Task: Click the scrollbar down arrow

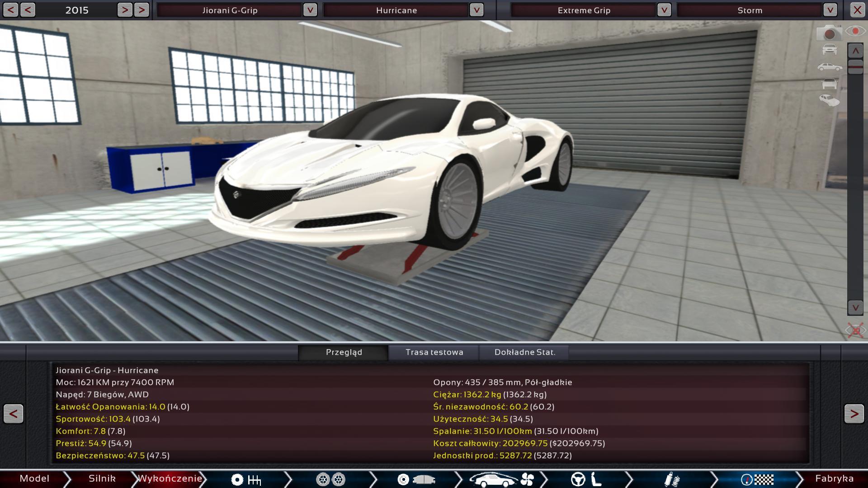Action: pos(855,308)
